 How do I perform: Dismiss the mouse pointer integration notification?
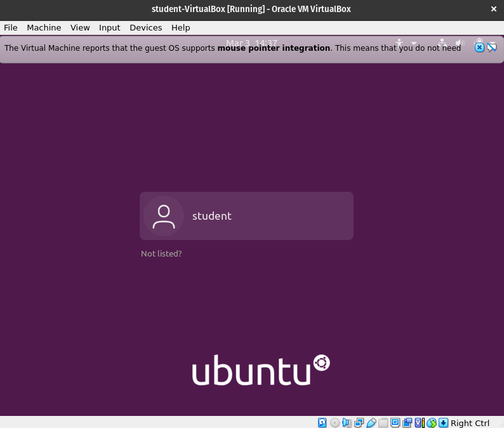click(480, 48)
